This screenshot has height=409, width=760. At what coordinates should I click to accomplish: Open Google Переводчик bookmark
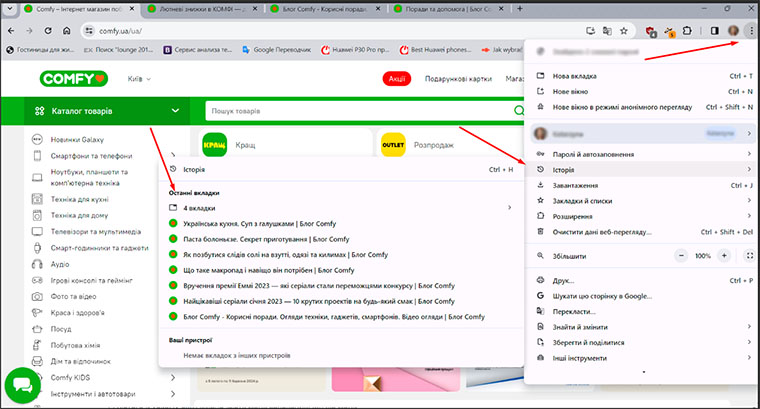coord(276,49)
